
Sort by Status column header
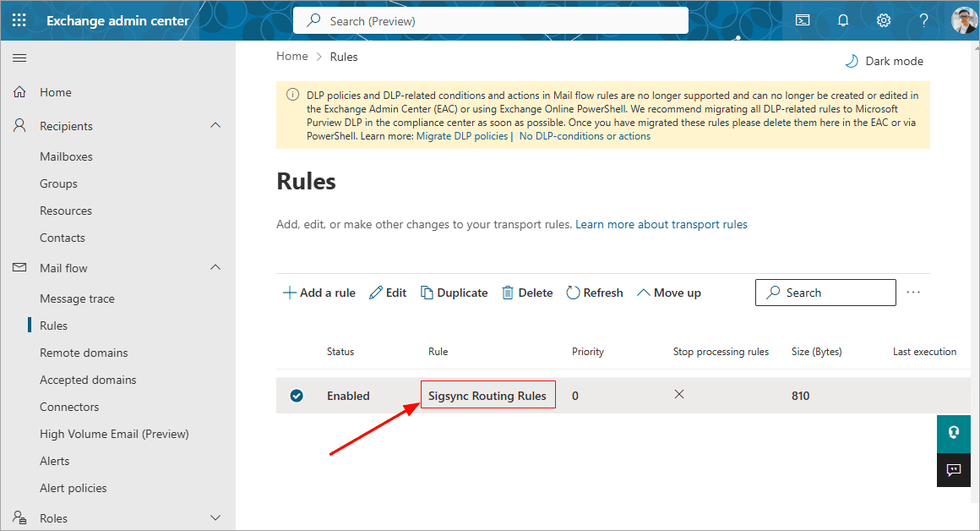pos(340,352)
